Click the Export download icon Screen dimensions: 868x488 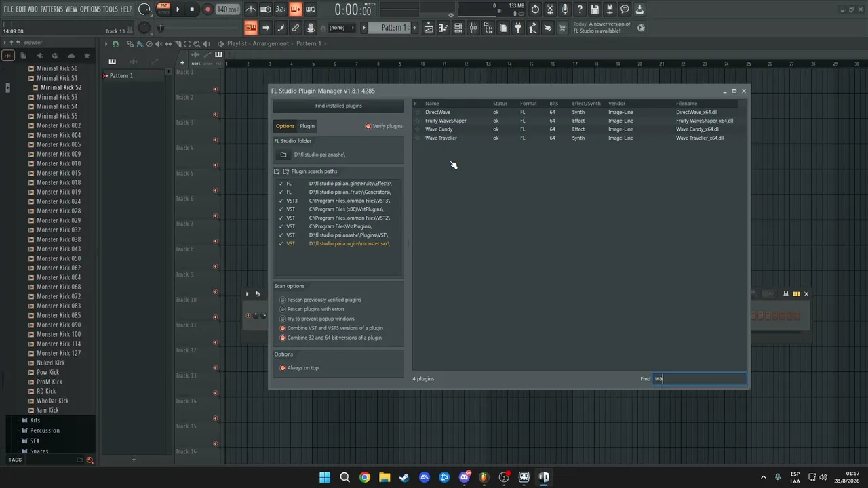(639, 9)
